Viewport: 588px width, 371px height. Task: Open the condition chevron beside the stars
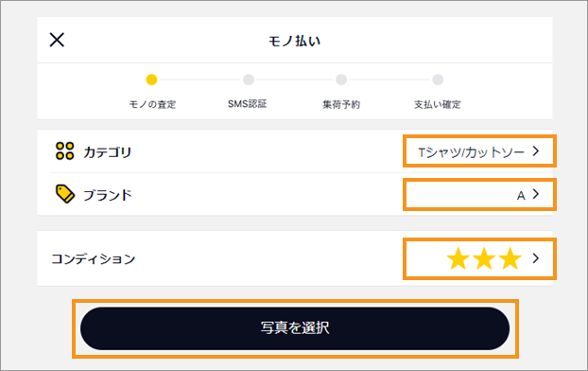coord(536,258)
